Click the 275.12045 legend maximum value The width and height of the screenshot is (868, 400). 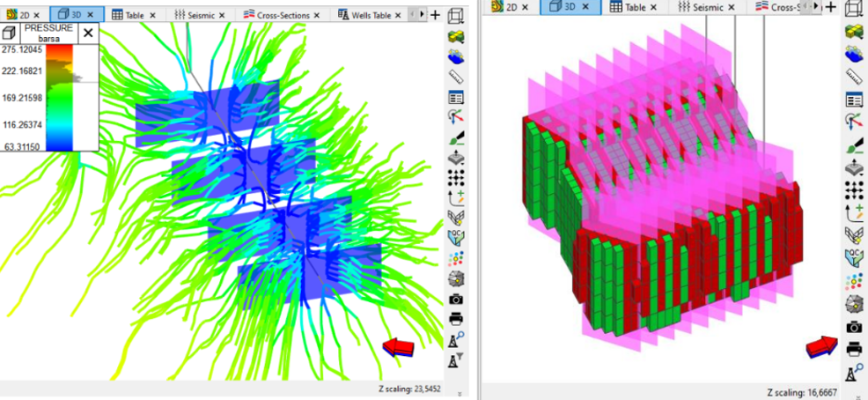point(22,49)
